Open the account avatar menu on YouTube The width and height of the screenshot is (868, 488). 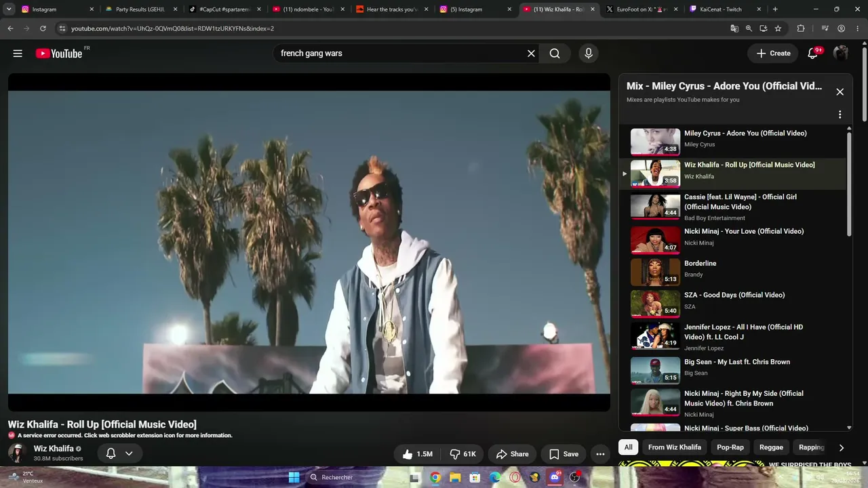click(841, 54)
